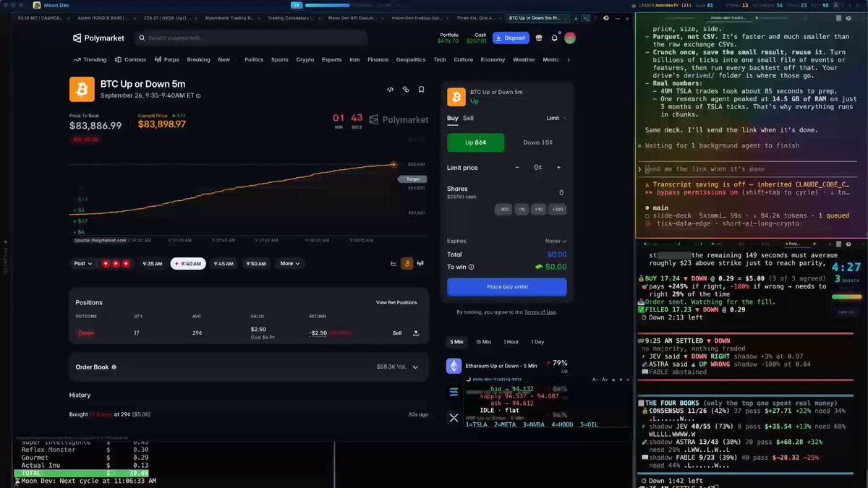868x488 pixels.
Task: Click Place buy order
Action: [507, 287]
